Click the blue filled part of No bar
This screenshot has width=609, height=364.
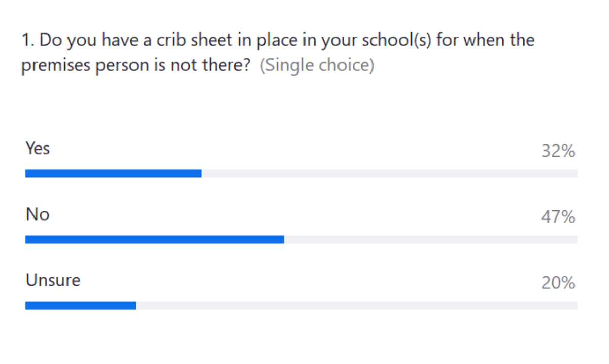point(154,240)
